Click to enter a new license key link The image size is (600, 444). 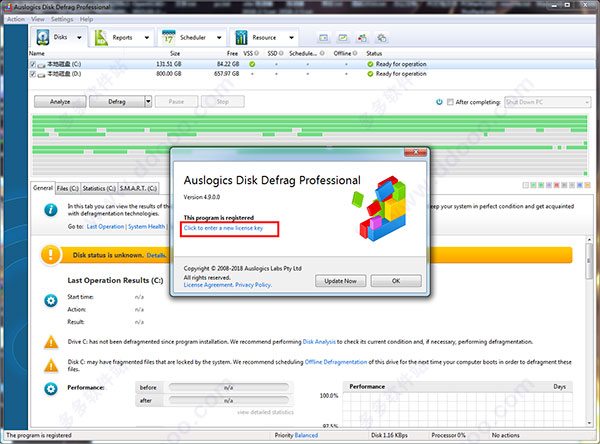[223, 229]
